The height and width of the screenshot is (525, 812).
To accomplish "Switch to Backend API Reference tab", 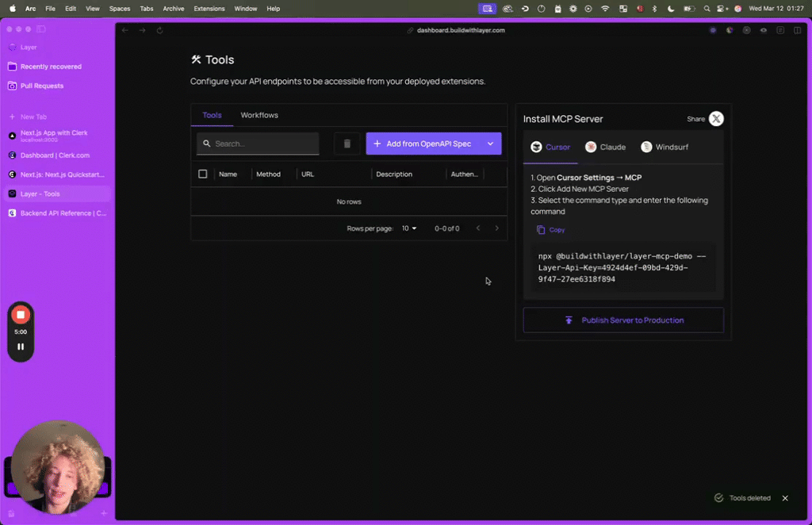I will pyautogui.click(x=57, y=213).
